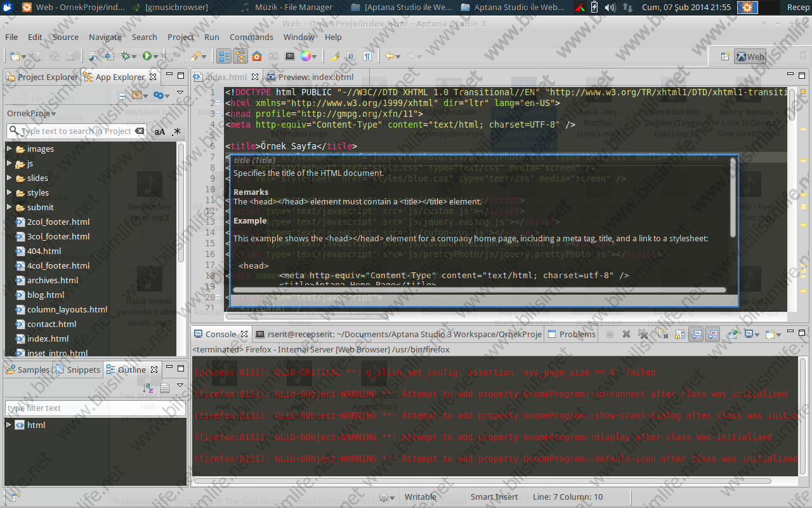Open the Commands menu
Screen dimensions: 812x508
[x=252, y=37]
